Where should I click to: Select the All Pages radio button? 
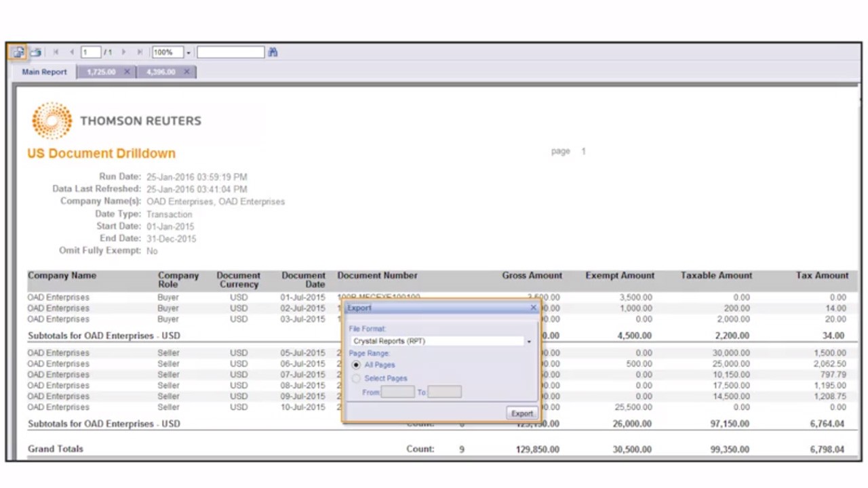[357, 365]
